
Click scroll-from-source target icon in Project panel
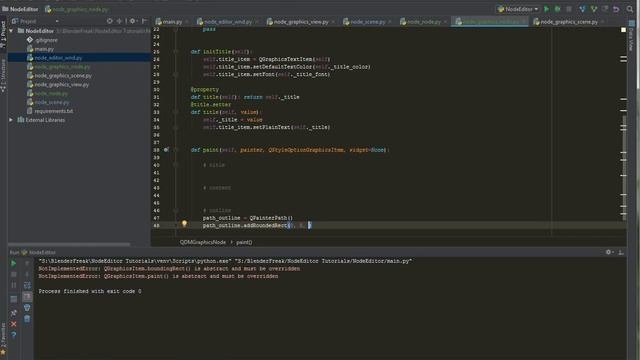click(109, 21)
